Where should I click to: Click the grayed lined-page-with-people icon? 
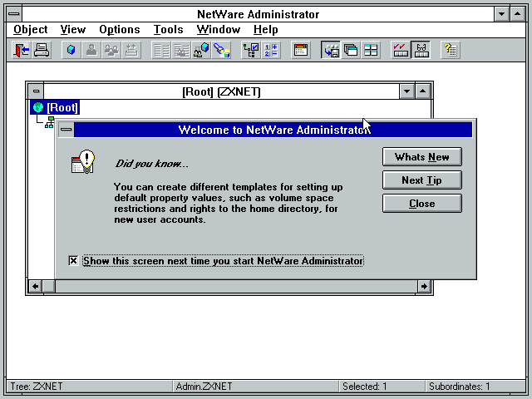click(x=181, y=50)
